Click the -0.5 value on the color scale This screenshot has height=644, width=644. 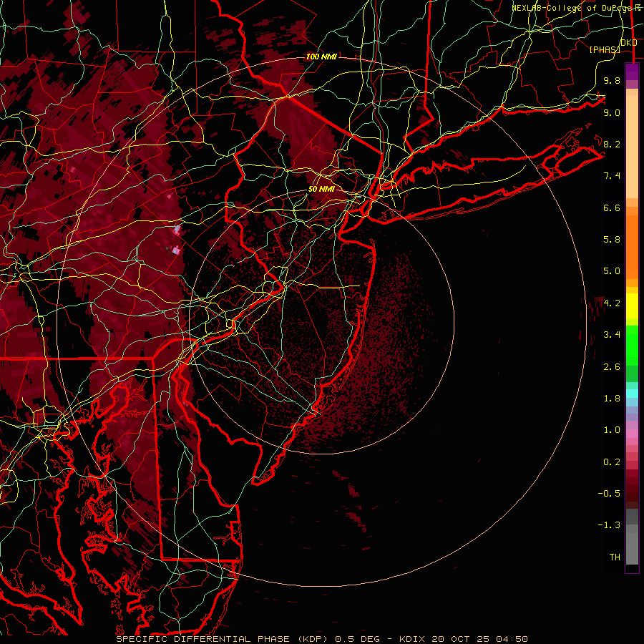[609, 494]
